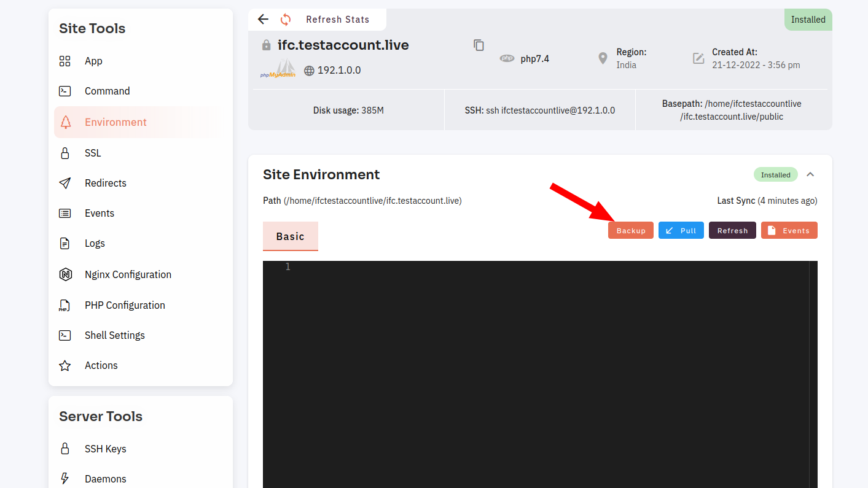868x488 pixels.
Task: Click the Actions star icon
Action: click(x=65, y=365)
